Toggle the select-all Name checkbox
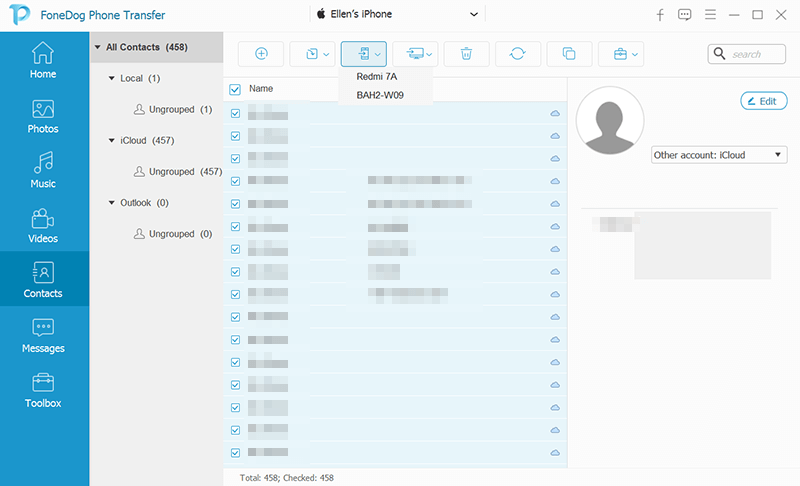 pos(235,89)
